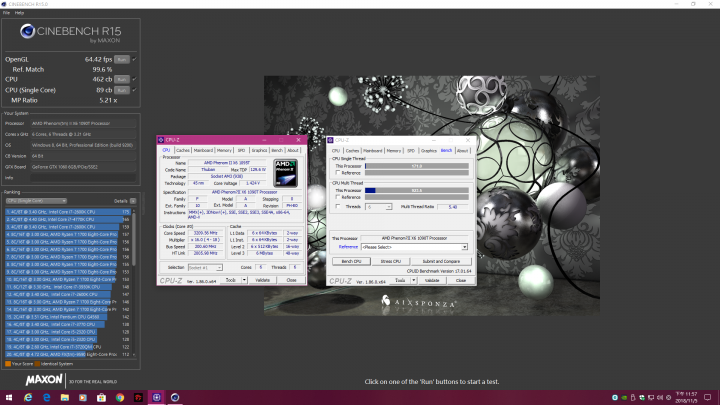Run the CPU (Single Core) benchmark
The image size is (720, 405).
pyautogui.click(x=122, y=90)
